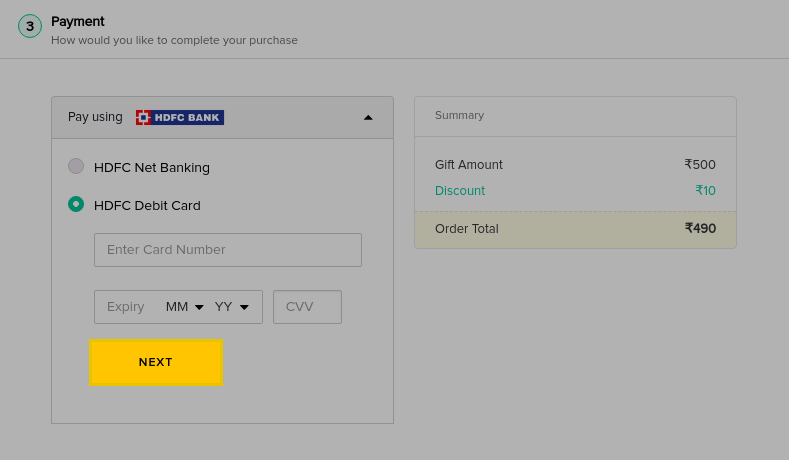Click the HDFC Debit Card label
The width and height of the screenshot is (789, 460).
(147, 205)
